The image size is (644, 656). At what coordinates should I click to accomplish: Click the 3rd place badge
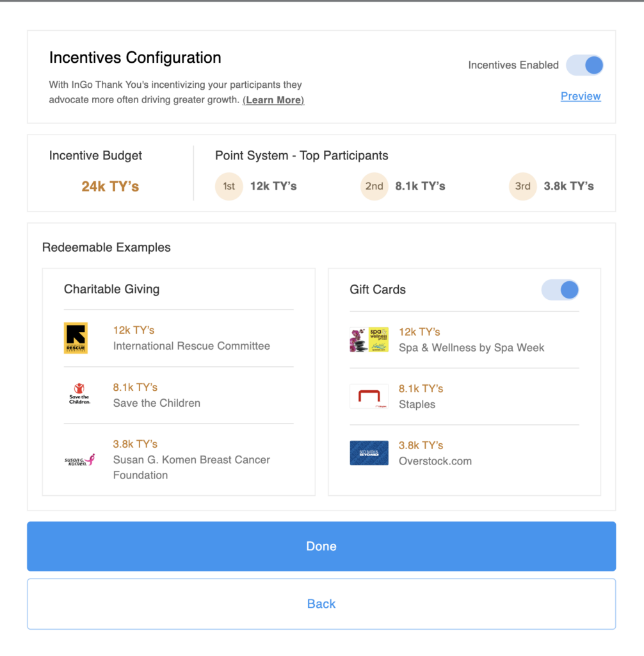coord(522,186)
